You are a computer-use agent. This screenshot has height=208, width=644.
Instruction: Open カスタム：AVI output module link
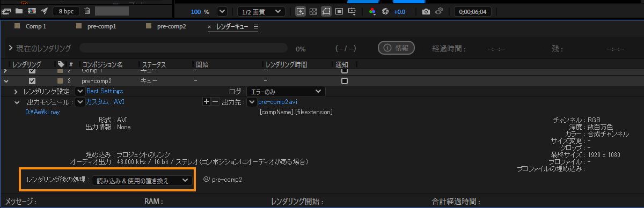click(x=105, y=102)
